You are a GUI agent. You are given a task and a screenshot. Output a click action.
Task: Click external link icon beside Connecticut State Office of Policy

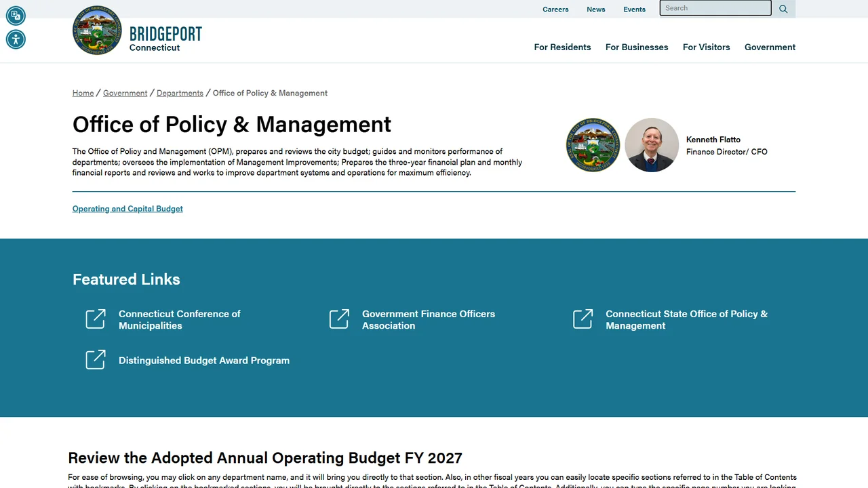pos(583,319)
